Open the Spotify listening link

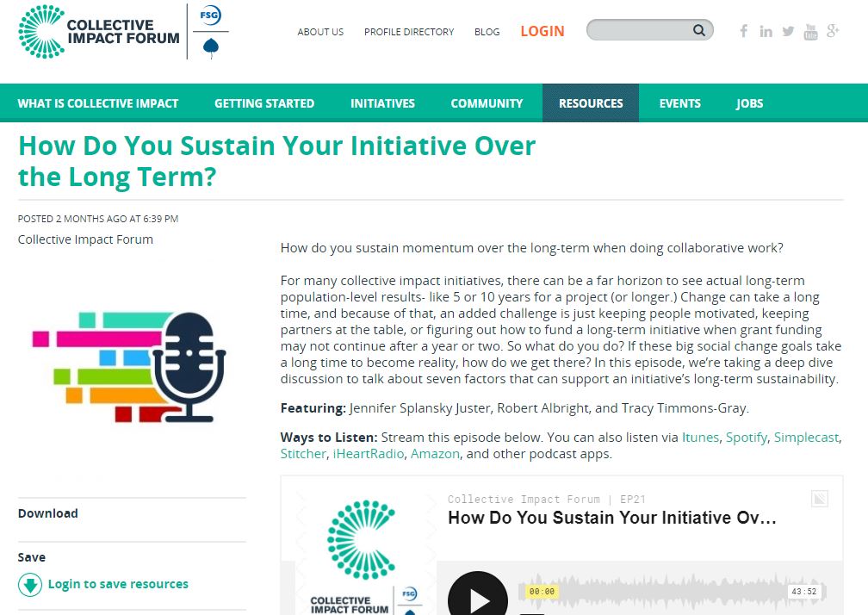pyautogui.click(x=746, y=438)
